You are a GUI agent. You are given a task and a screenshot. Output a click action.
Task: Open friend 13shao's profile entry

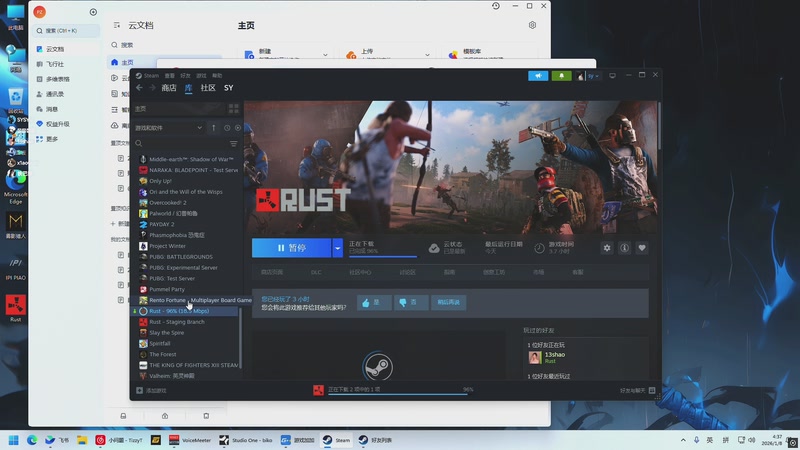coord(548,357)
